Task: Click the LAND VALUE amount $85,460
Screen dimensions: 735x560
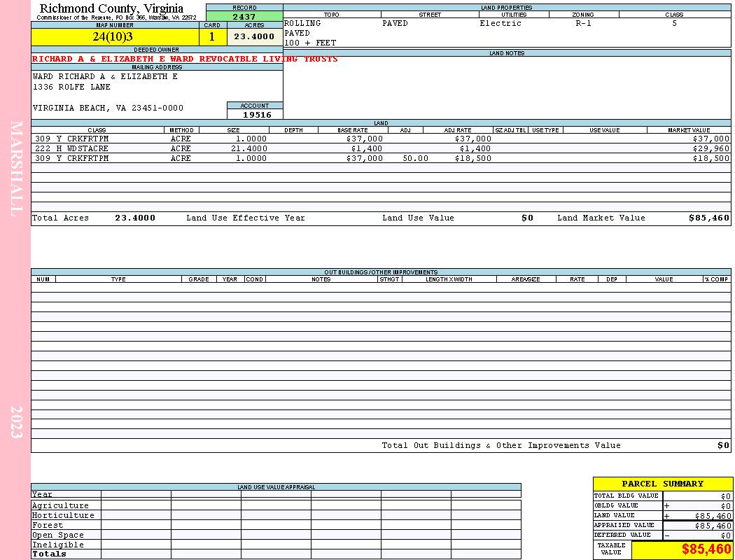Action: (713, 516)
